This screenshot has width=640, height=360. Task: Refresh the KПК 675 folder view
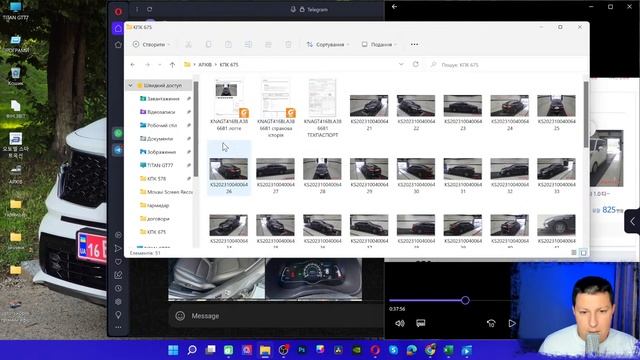416,64
